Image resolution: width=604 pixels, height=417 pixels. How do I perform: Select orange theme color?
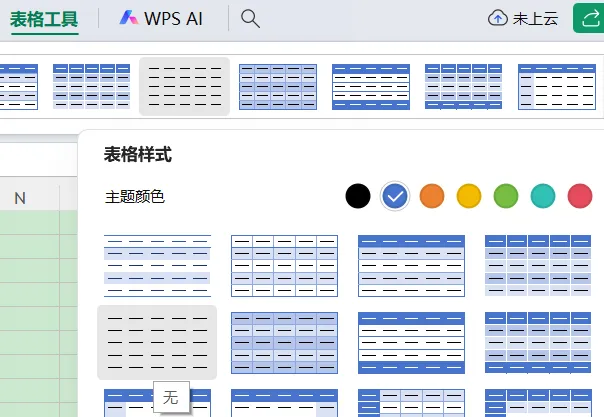click(432, 196)
